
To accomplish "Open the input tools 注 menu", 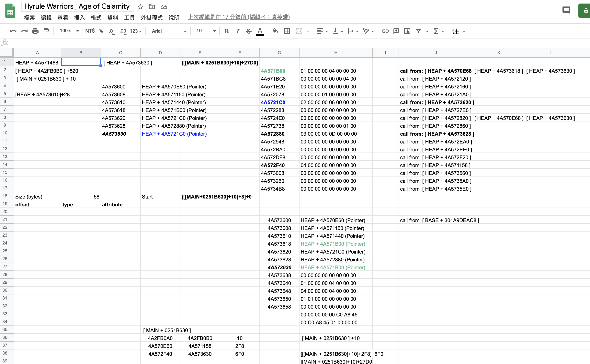I will [x=458, y=31].
